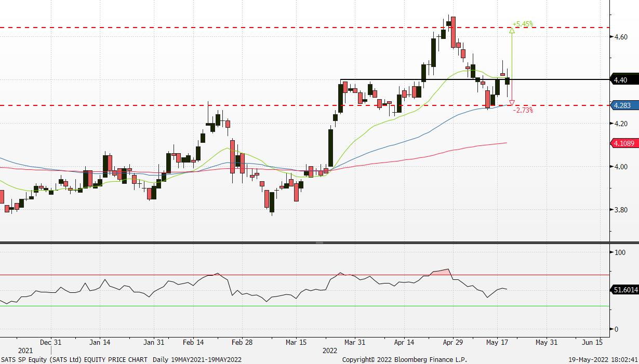639x364 pixels.
Task: Click the Jan 31 date axis label
Action: (154, 342)
